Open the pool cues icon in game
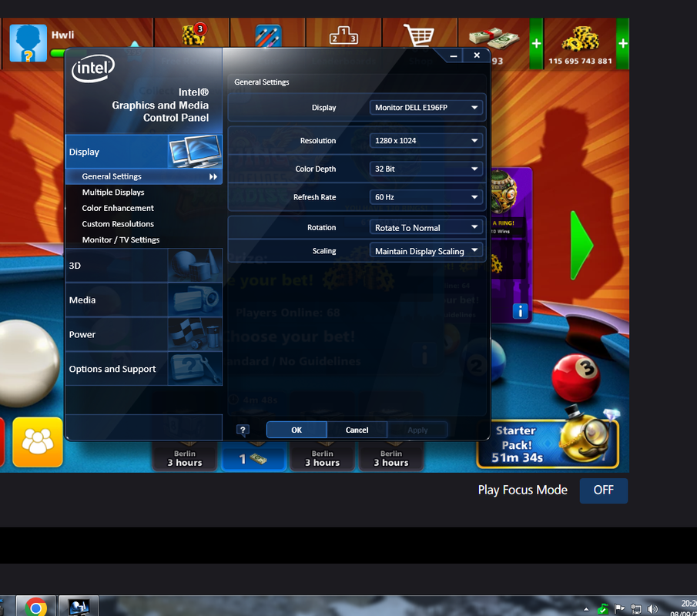 coord(268,35)
